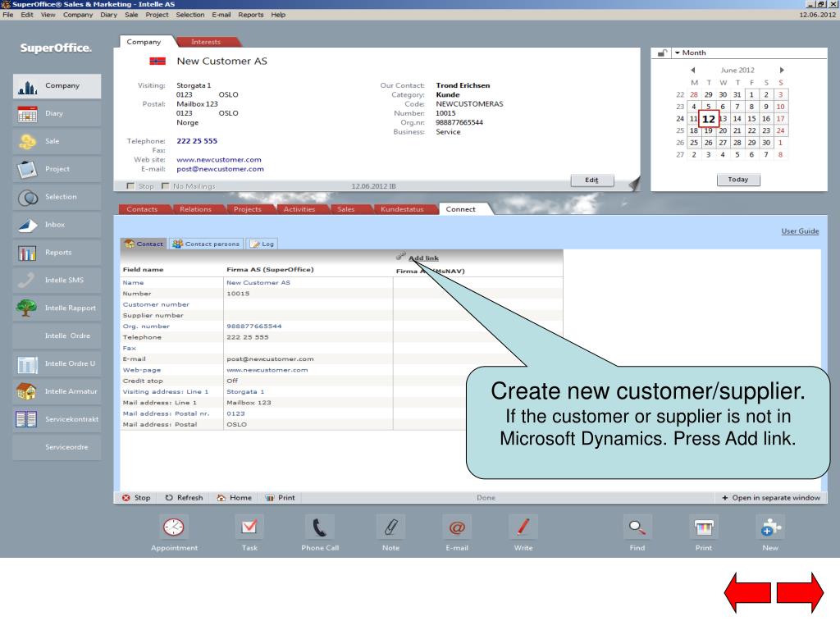
Task: Open the File menu
Action: pyautogui.click(x=8, y=15)
